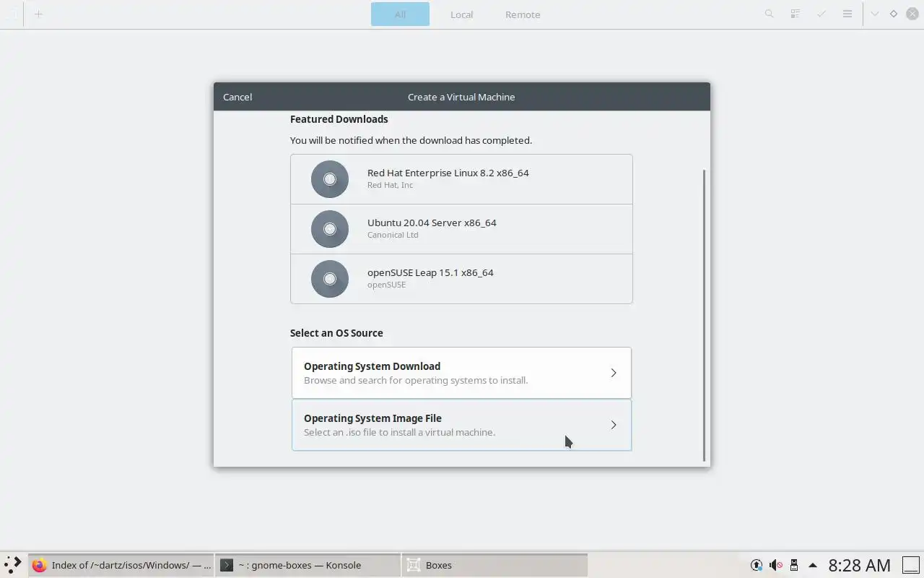
Task: Click the disc icon for openSUSE Leap 15.1
Action: click(330, 279)
